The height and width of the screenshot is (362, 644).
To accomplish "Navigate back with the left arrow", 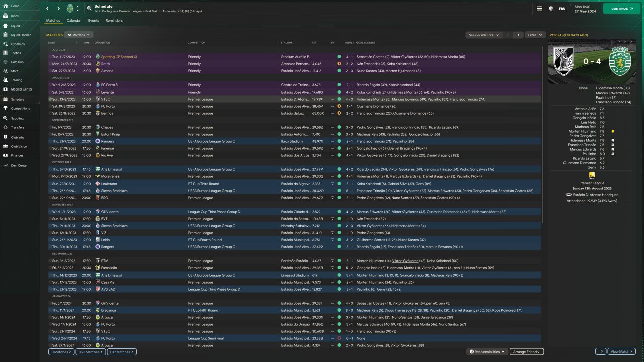I will (x=48, y=9).
